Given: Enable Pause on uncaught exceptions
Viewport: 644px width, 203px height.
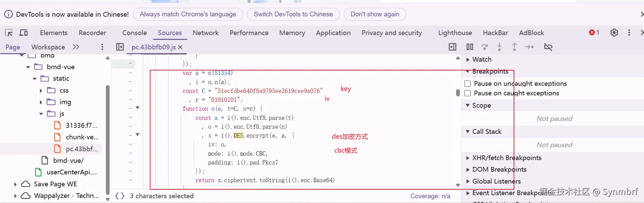Looking at the screenshot, I should [467, 83].
